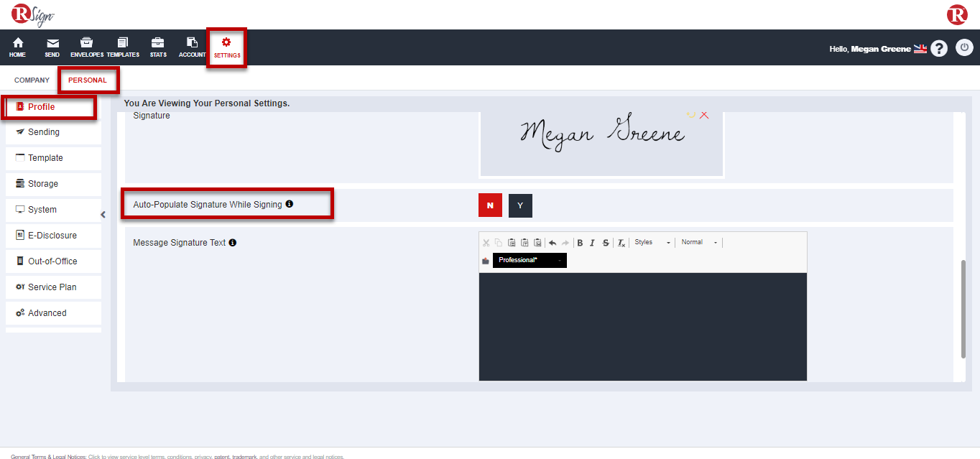980x459 pixels.
Task: Select Service Plan in the sidebar
Action: click(x=53, y=287)
